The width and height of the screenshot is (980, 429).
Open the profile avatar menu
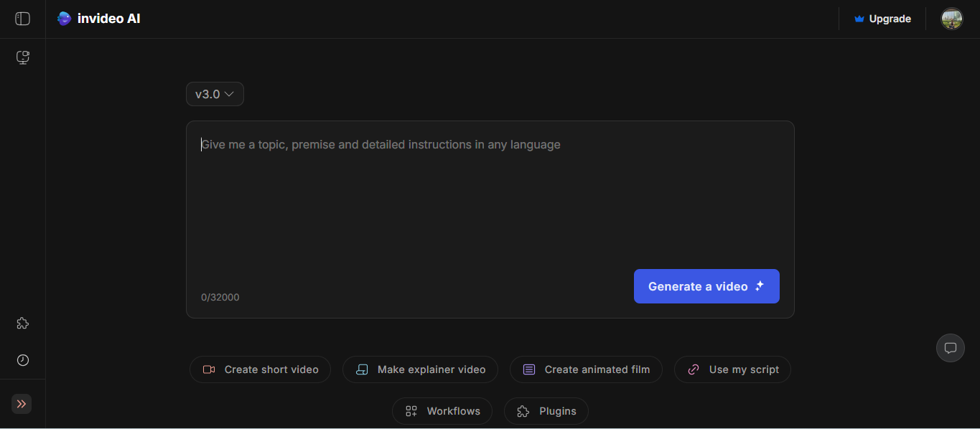[951, 19]
